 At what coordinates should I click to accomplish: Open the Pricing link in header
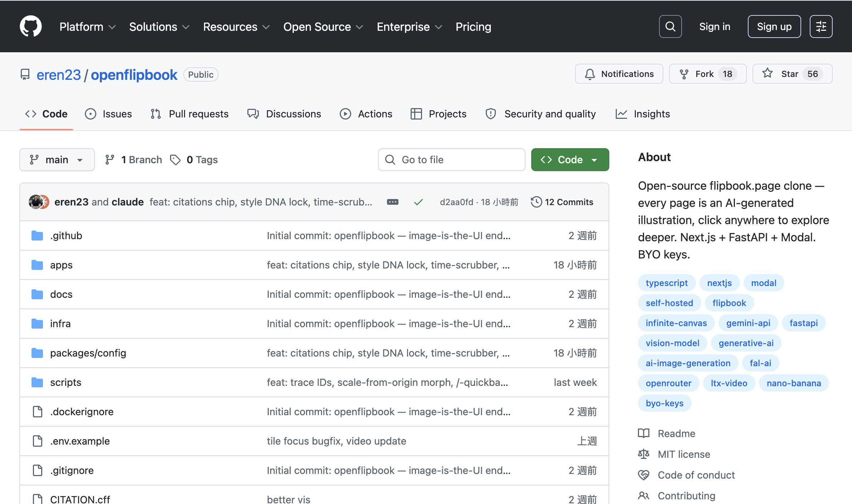[x=473, y=27]
